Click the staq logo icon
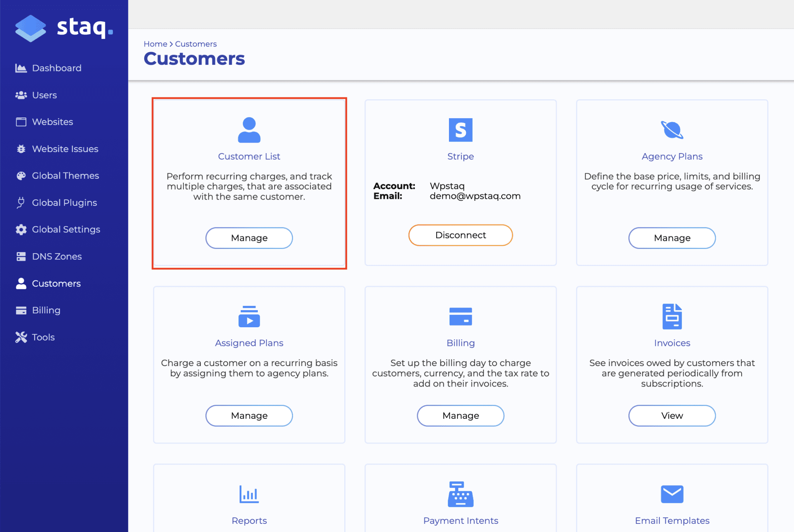Viewport: 794px width, 532px height. coord(30,28)
